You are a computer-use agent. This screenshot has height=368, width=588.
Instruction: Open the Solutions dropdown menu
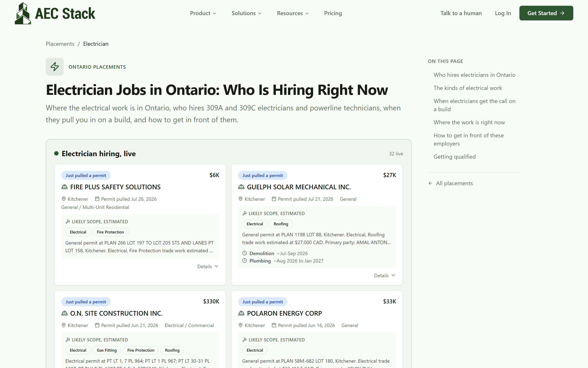(246, 13)
